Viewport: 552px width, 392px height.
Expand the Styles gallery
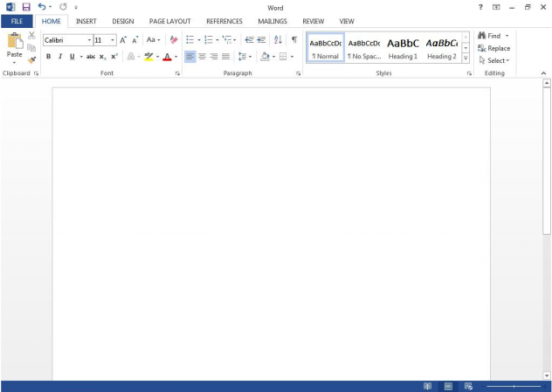(x=466, y=59)
